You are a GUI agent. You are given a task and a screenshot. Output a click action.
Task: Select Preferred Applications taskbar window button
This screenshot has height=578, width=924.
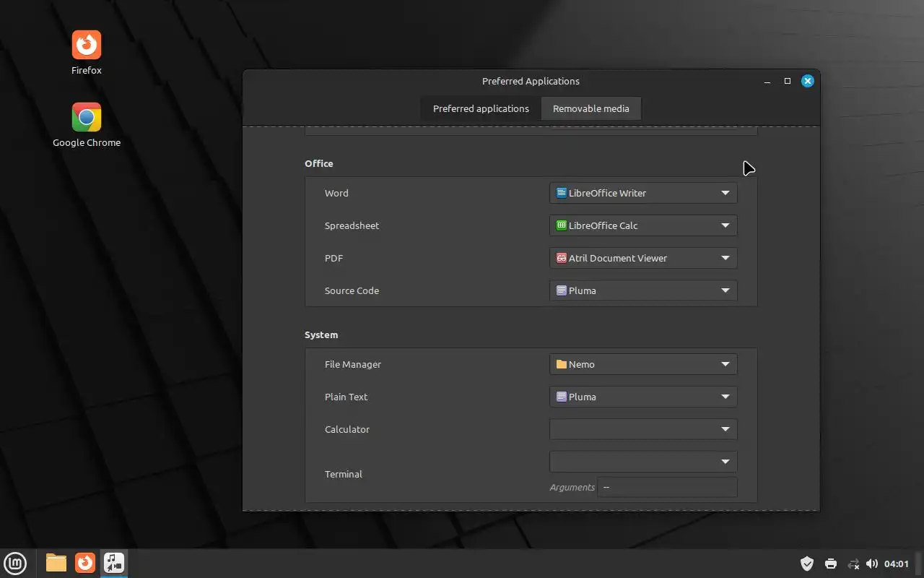point(114,562)
